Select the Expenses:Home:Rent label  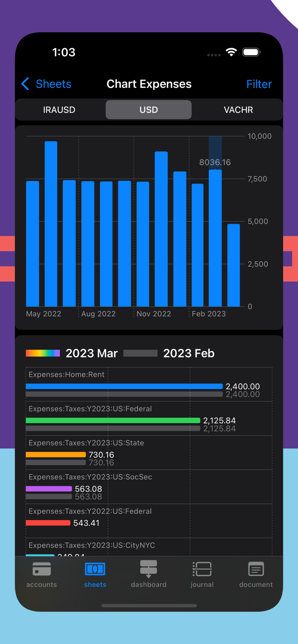coord(66,374)
